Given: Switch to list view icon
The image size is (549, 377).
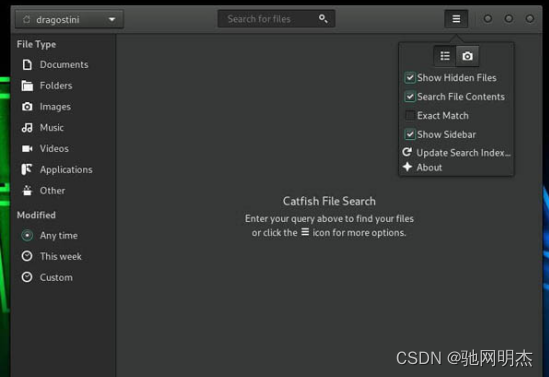Looking at the screenshot, I should pos(445,56).
